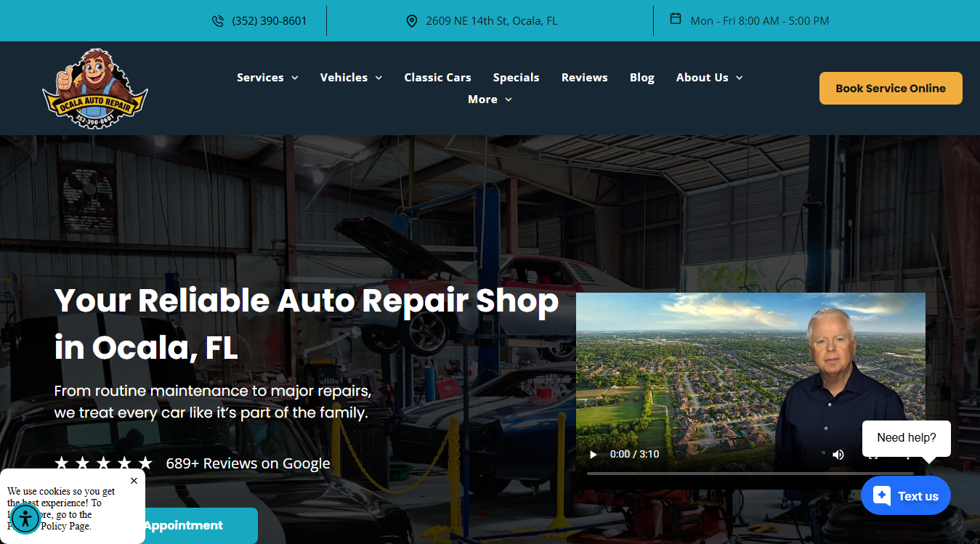Screen dimensions: 980x544
Task: Expand the About Us dropdown chevron
Action: pos(740,78)
